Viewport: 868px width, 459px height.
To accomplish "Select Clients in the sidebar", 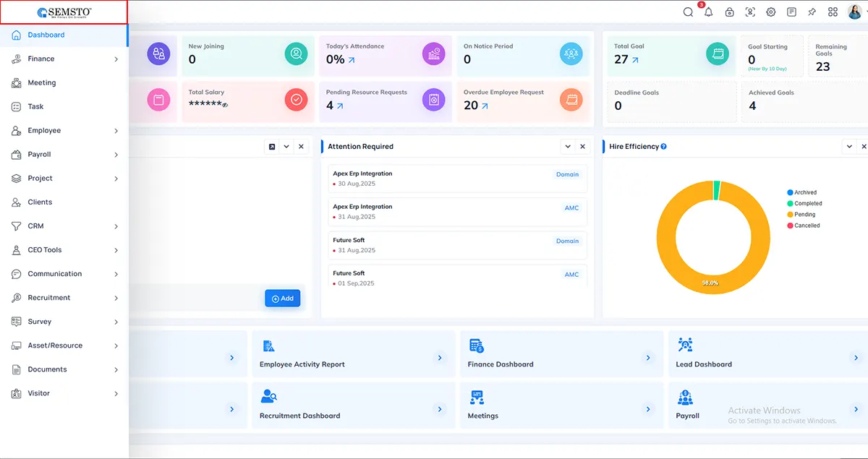I will 40,202.
